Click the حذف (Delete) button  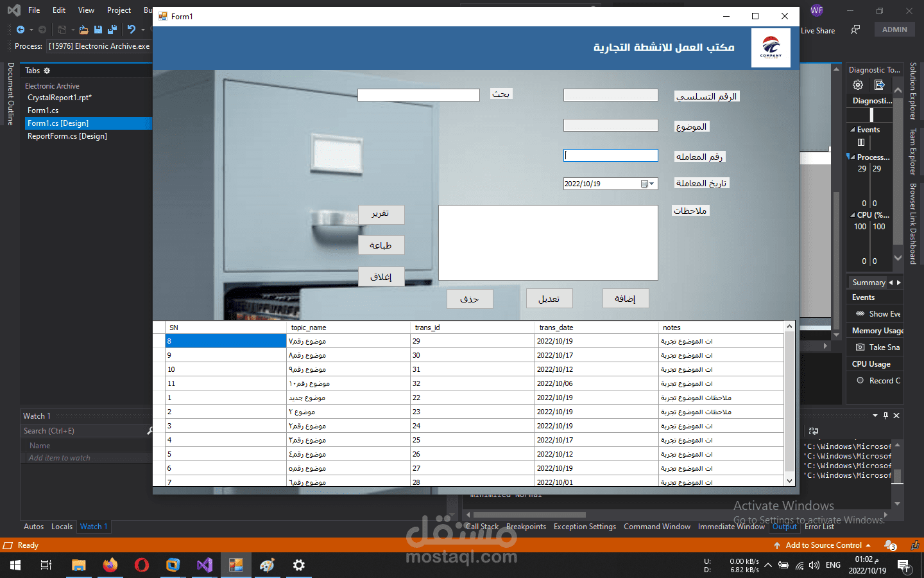click(x=470, y=299)
